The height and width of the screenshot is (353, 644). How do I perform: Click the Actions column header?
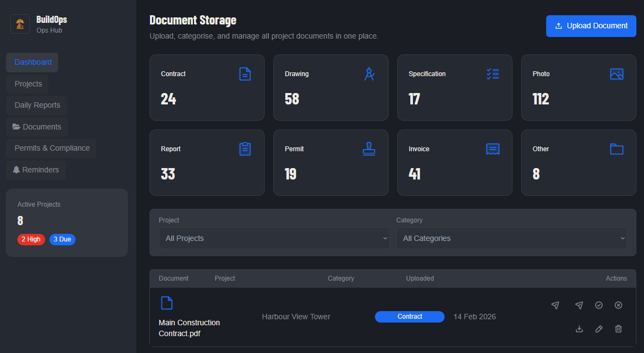click(x=616, y=278)
